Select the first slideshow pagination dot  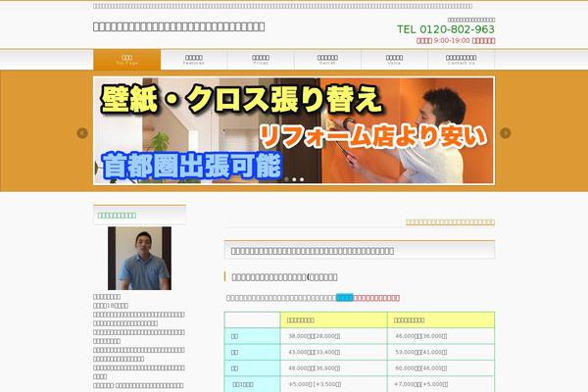click(286, 179)
